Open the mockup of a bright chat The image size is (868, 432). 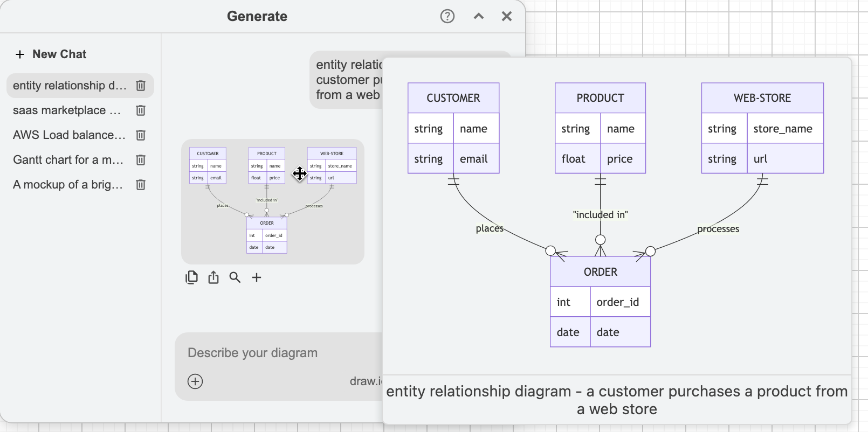pos(68,185)
